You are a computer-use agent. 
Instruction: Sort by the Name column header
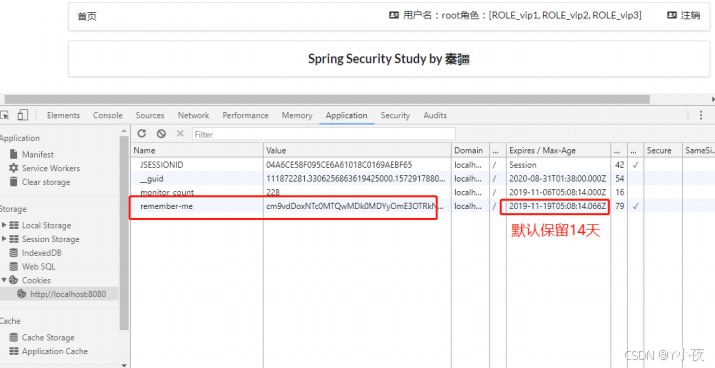pos(197,150)
